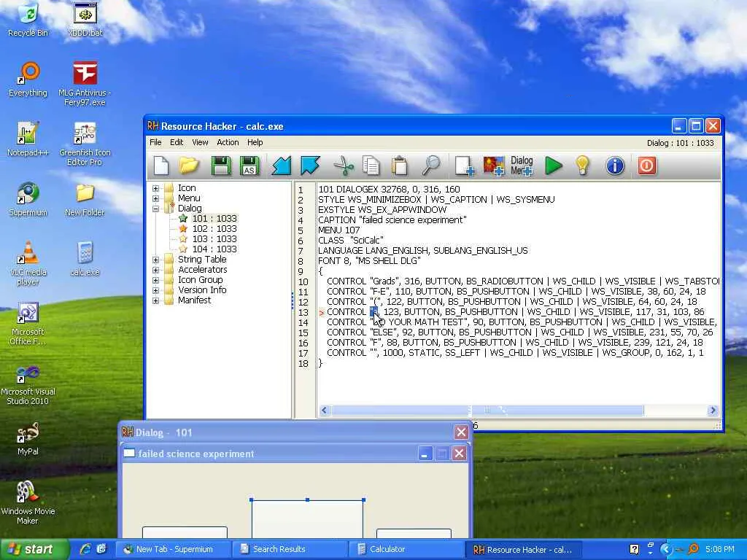
Task: Open the Help menu
Action: (x=255, y=142)
